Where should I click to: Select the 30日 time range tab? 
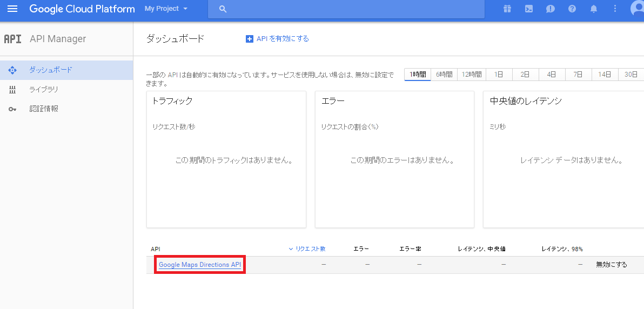(x=631, y=75)
